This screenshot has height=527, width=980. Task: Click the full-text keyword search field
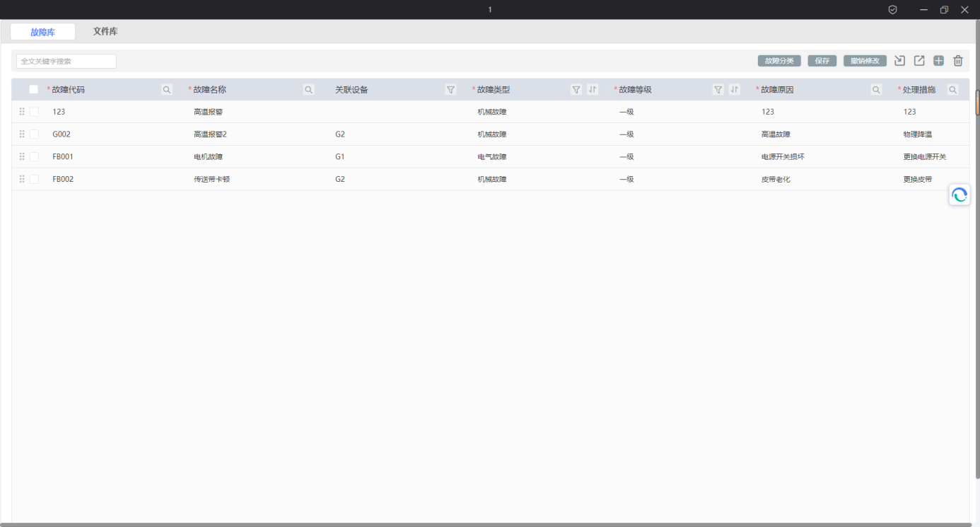(66, 62)
